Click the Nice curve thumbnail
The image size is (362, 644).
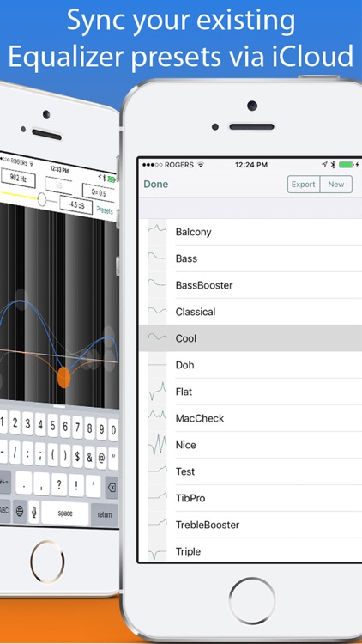pos(157,445)
